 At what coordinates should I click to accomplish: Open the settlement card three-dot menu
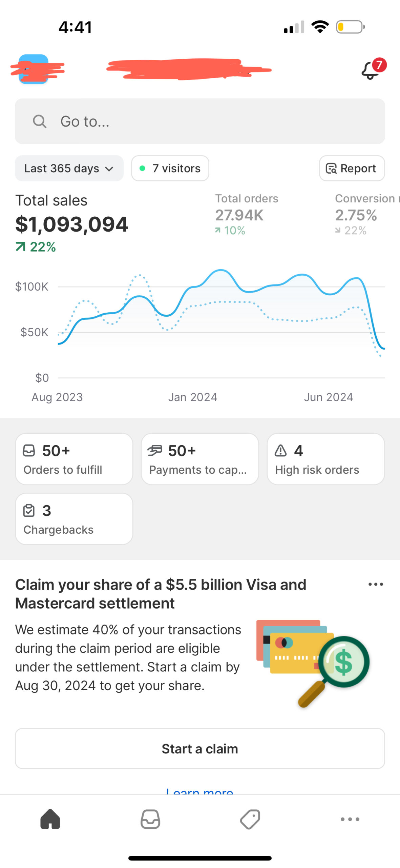376,584
